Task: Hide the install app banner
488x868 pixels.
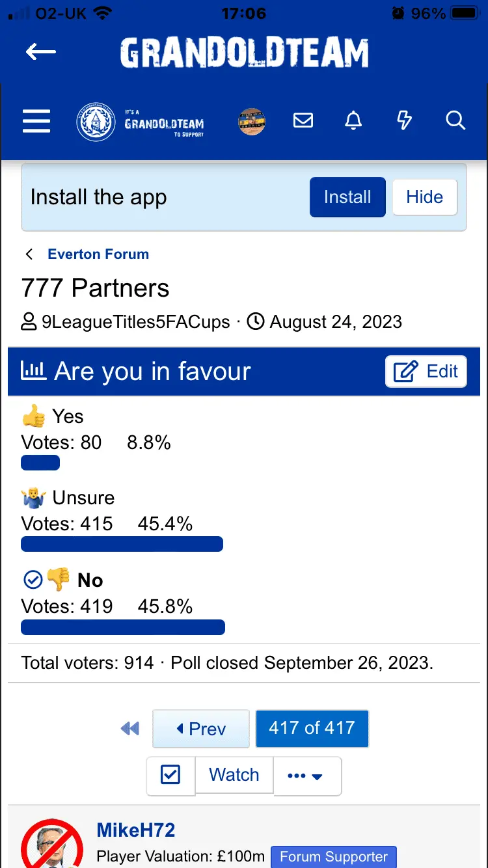Action: point(424,197)
